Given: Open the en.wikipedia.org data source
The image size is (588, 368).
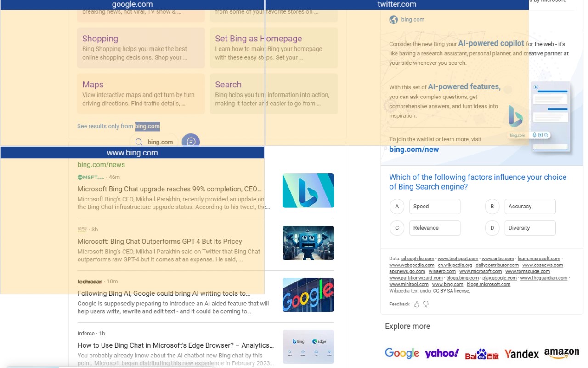Looking at the screenshot, I should [455, 265].
